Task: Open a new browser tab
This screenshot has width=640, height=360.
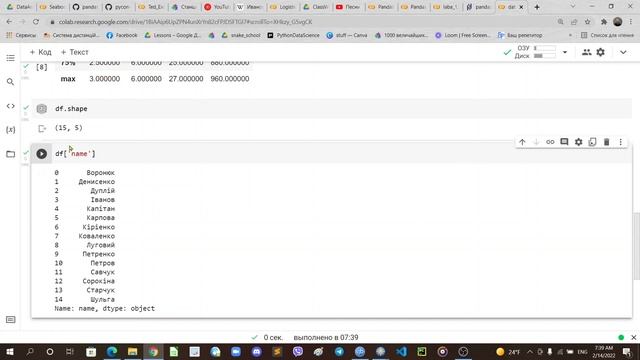Action: click(537, 7)
